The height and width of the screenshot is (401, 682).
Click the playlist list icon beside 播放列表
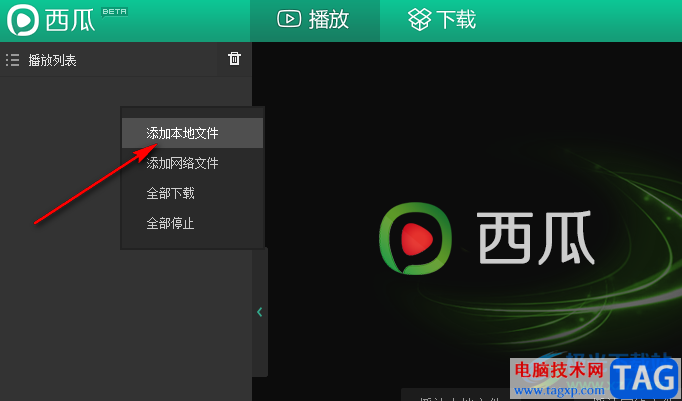coord(13,60)
